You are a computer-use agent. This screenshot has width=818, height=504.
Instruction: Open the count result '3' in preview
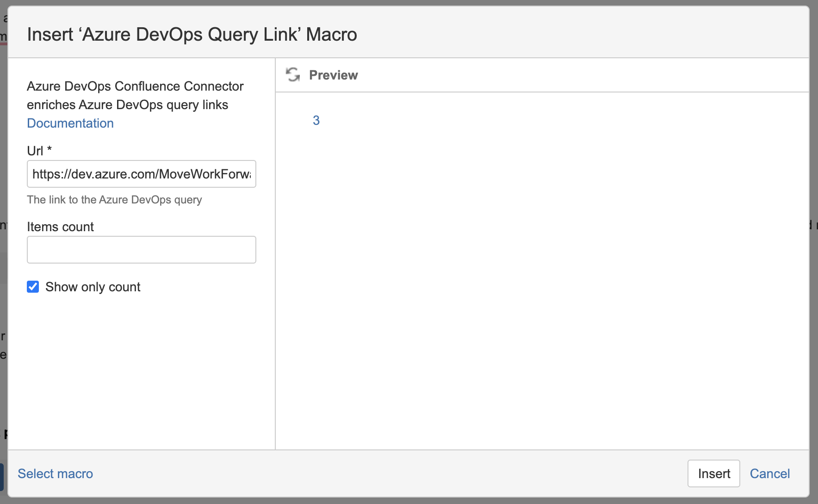(316, 121)
